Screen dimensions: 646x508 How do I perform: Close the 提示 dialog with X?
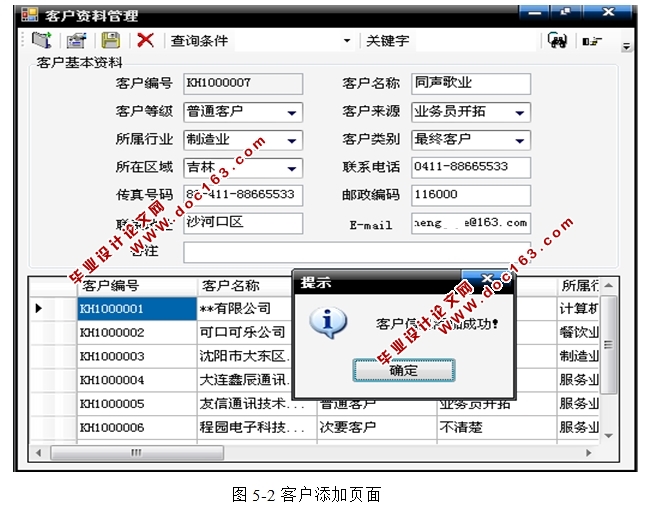click(487, 279)
